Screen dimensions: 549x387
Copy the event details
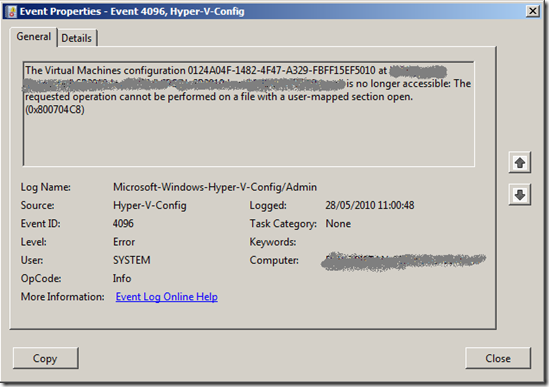tap(46, 358)
